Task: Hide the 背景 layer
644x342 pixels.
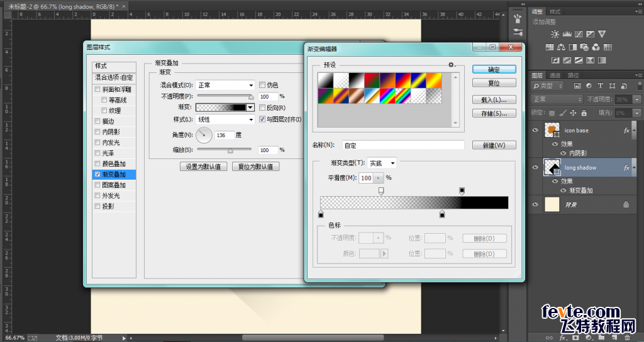Action: coord(535,204)
